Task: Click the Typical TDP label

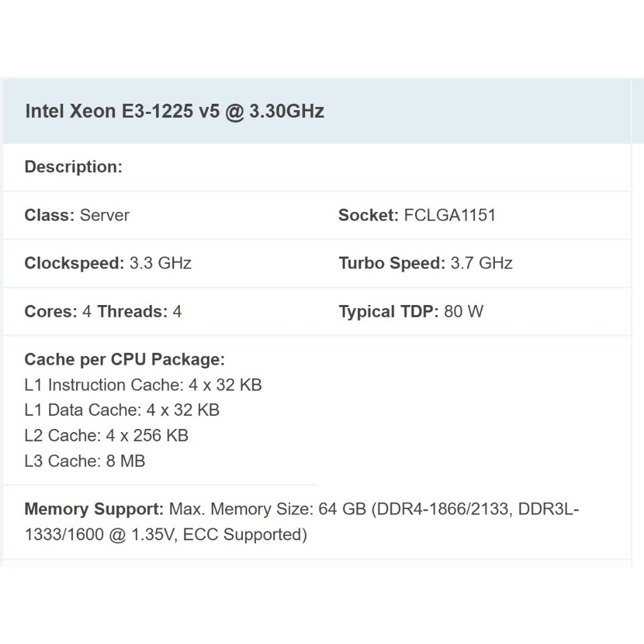Action: tap(388, 311)
